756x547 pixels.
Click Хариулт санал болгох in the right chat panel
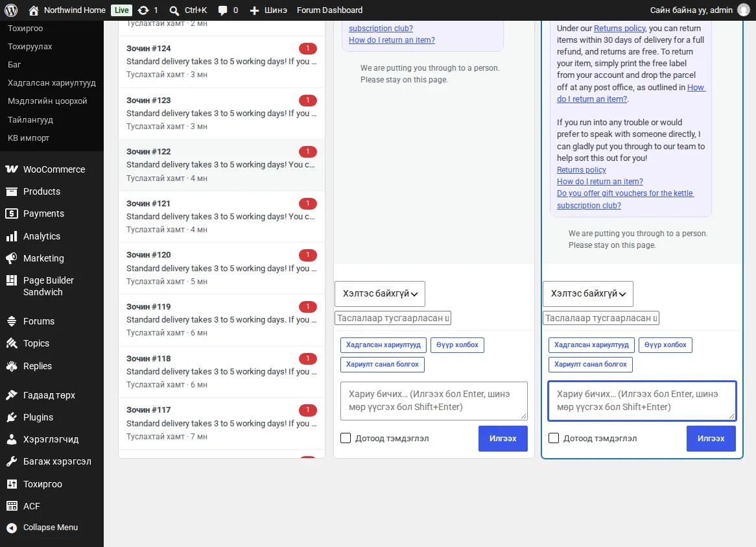coord(590,364)
